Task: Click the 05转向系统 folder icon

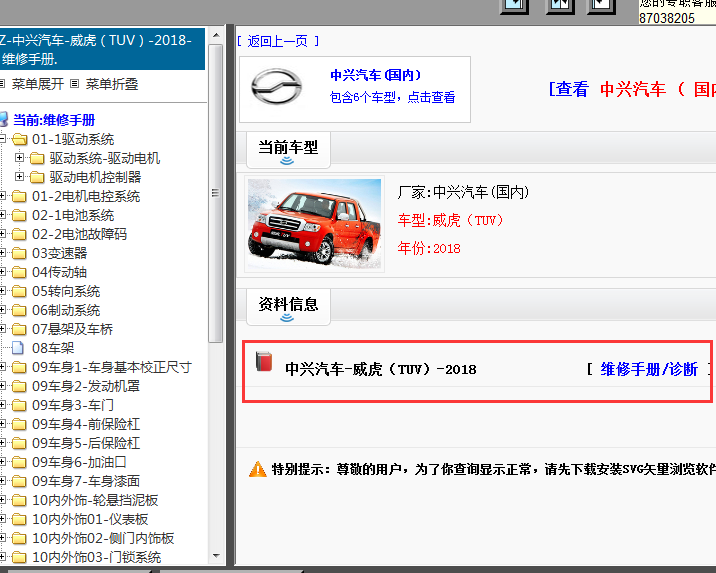Action: pyautogui.click(x=19, y=291)
